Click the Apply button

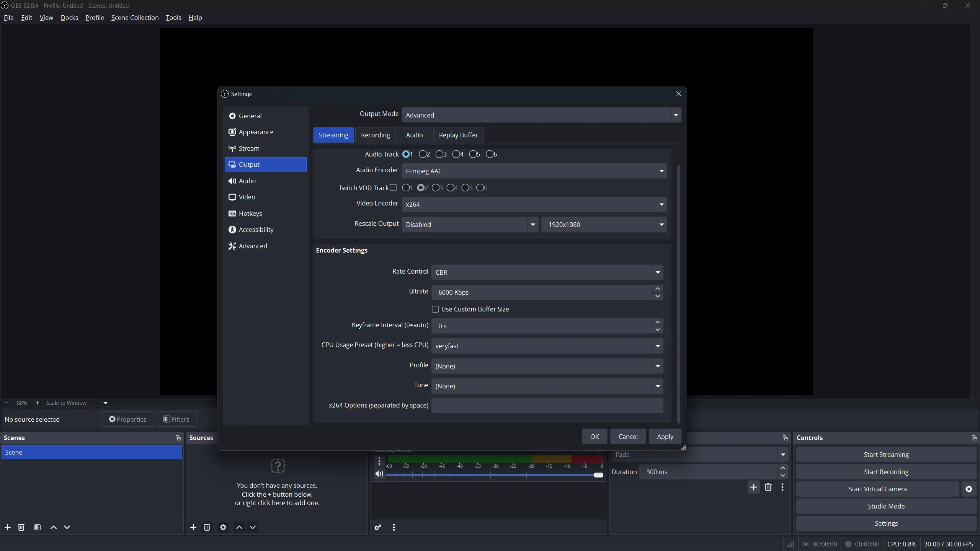665,437
